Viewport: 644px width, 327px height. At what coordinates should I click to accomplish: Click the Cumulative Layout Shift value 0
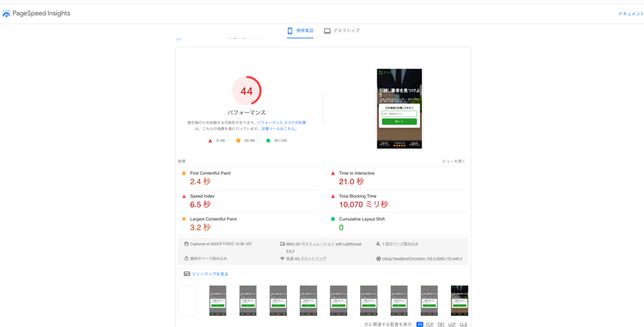click(341, 228)
